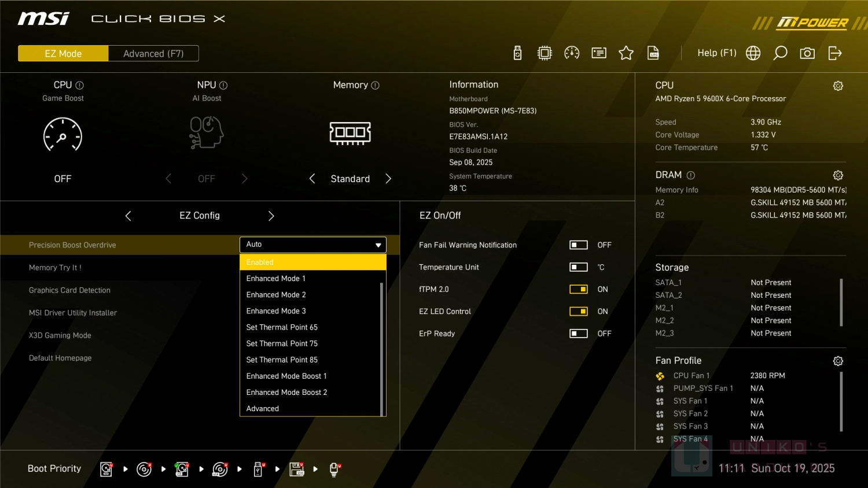Click the Help (F1) button

click(716, 53)
